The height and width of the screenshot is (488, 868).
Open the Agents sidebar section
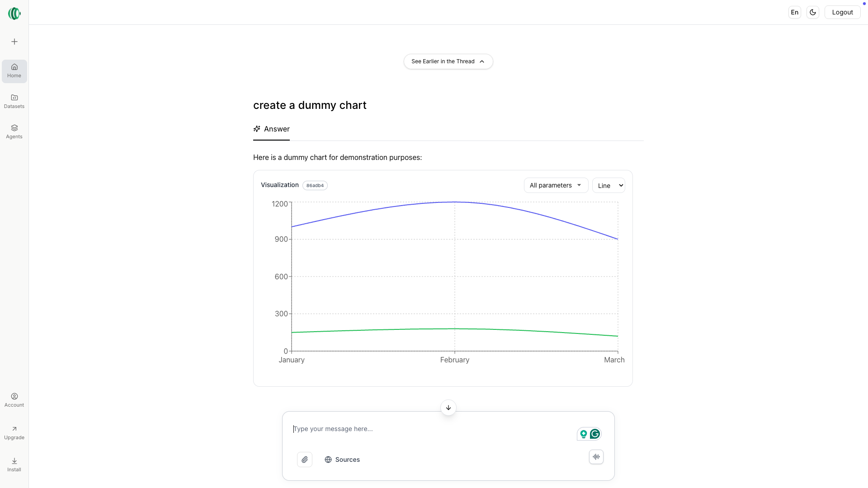point(14,131)
